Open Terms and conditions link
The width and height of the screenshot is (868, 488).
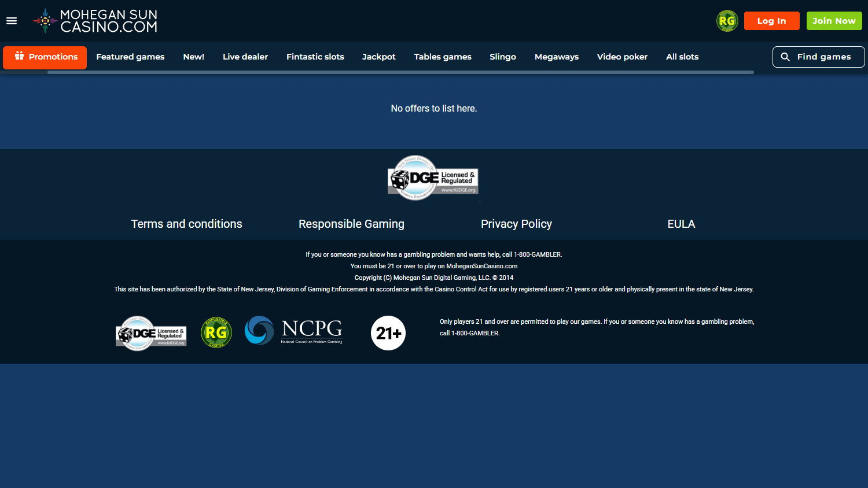(186, 224)
